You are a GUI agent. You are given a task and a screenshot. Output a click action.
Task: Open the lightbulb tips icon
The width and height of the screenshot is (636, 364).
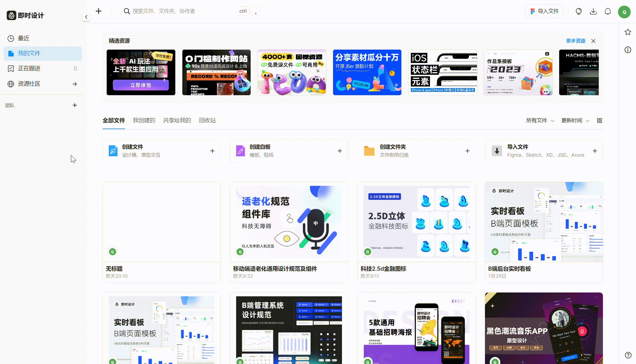[579, 11]
